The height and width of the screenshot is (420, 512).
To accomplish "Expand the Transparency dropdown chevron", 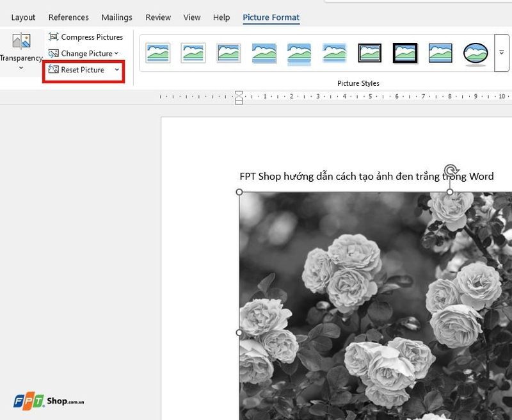I will coord(21,68).
